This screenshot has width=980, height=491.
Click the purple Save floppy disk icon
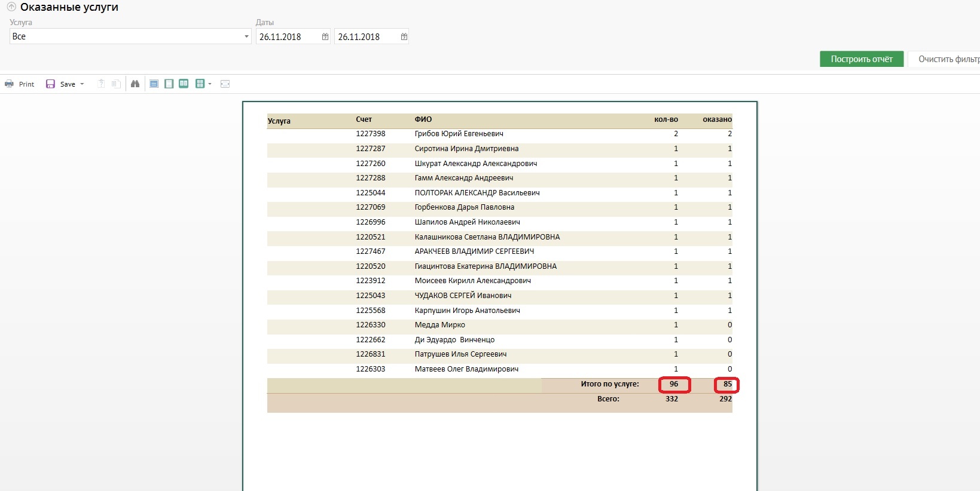click(51, 84)
